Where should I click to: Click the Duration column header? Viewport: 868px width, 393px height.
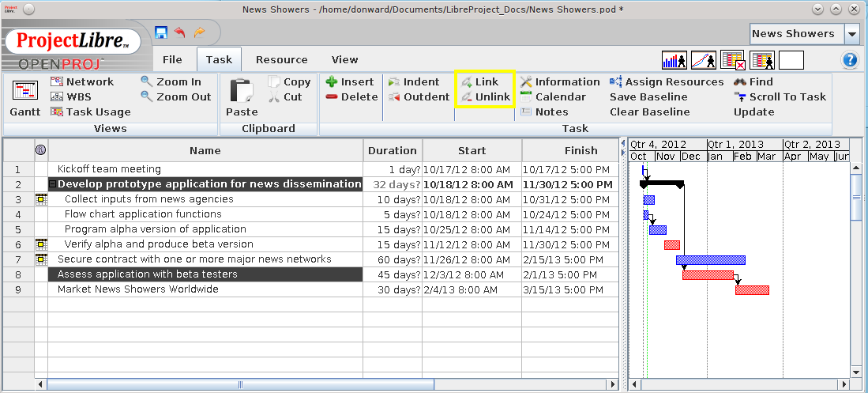393,150
